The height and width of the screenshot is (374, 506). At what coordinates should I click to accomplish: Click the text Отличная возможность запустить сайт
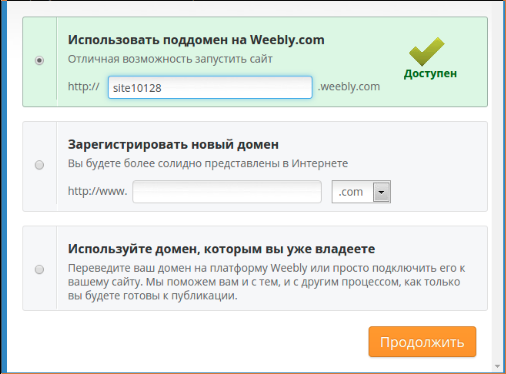170,59
